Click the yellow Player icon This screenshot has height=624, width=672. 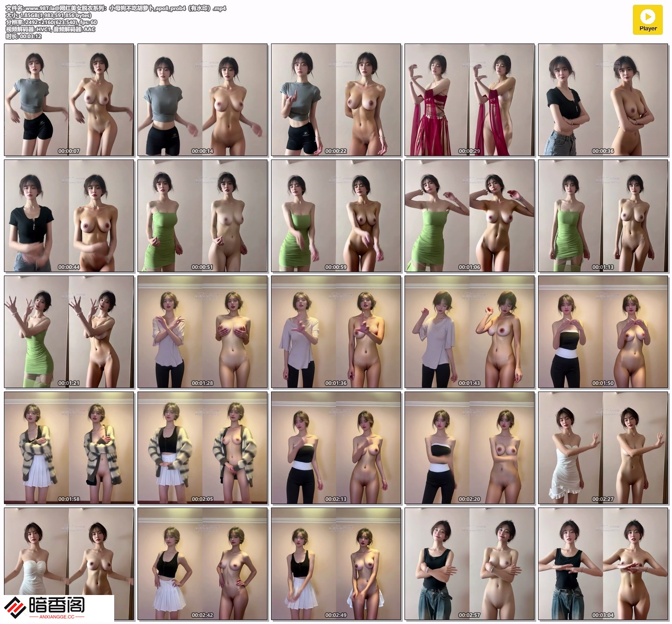tap(647, 20)
